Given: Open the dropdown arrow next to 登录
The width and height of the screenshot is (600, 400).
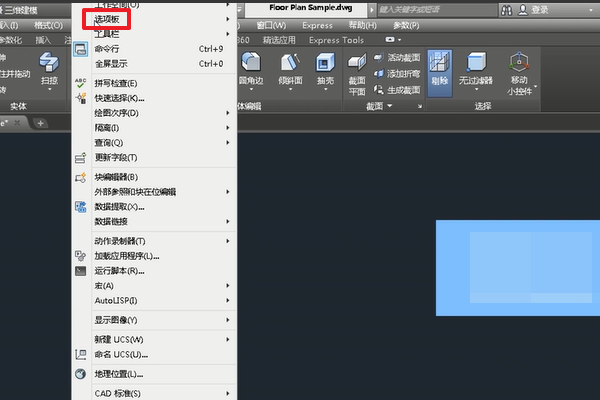Looking at the screenshot, I should (x=591, y=10).
